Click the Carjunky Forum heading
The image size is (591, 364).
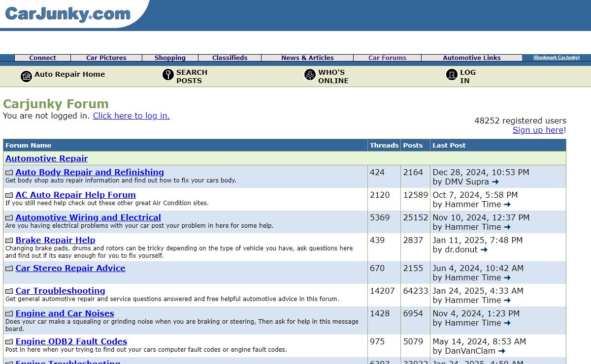[x=56, y=104]
